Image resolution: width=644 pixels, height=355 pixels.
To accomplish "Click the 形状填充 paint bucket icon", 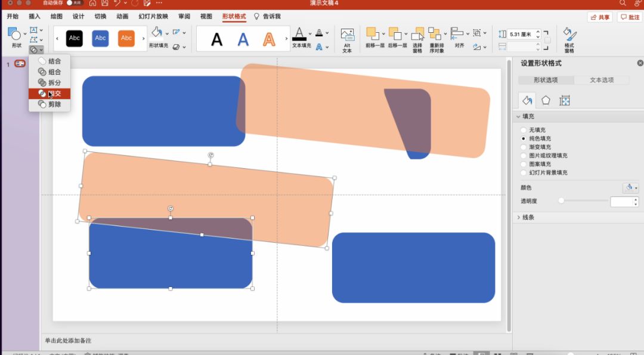I will [156, 32].
